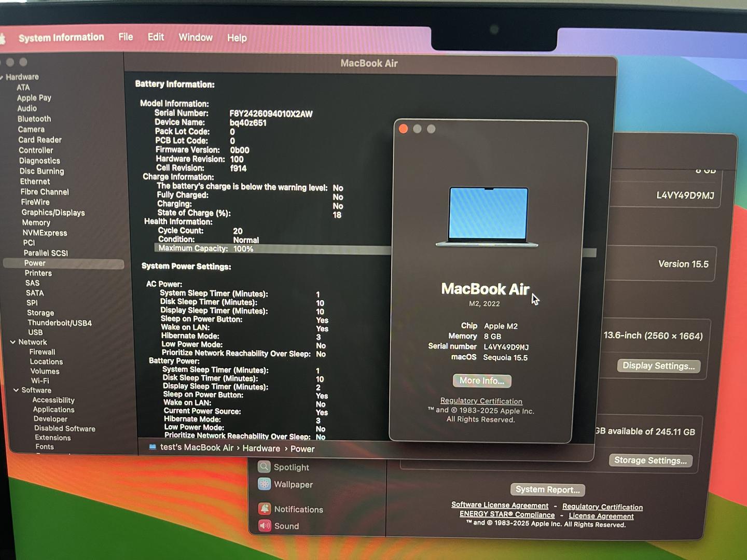The height and width of the screenshot is (560, 747).
Task: Click the System Report button
Action: [547, 489]
